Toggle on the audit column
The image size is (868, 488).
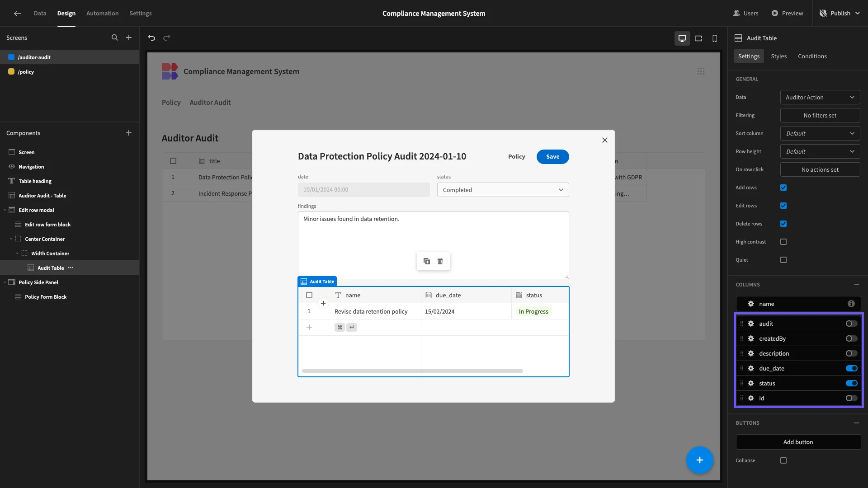pos(852,324)
